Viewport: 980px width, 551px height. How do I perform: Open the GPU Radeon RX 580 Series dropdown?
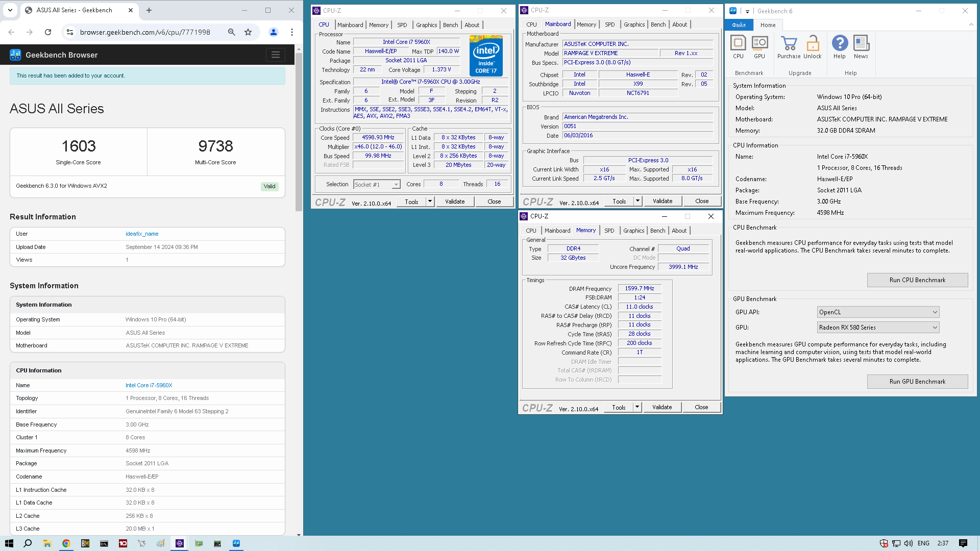click(878, 328)
